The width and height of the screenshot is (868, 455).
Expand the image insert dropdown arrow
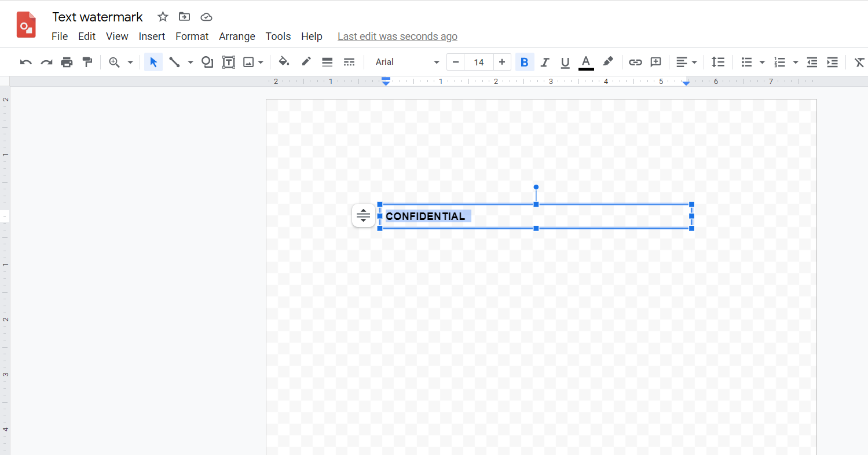click(261, 62)
